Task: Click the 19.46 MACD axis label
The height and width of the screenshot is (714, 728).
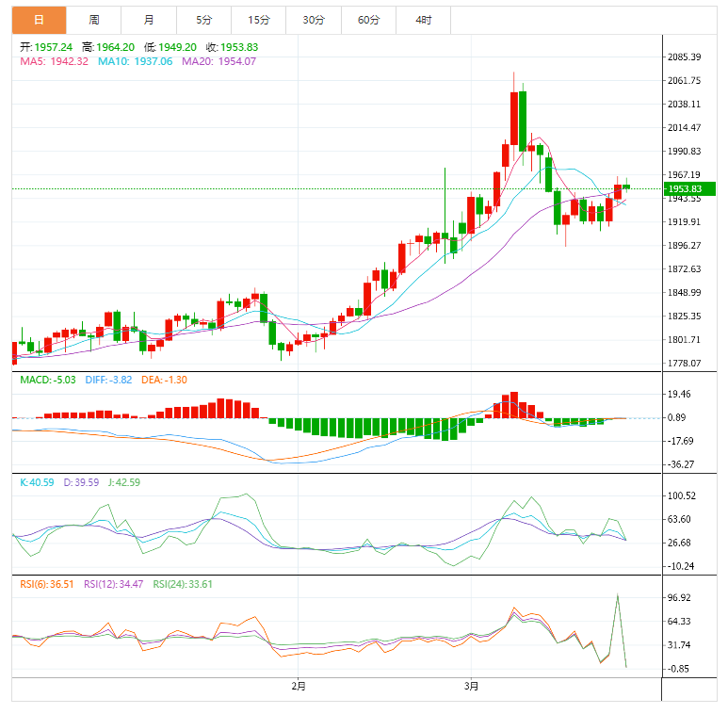Action: [x=679, y=394]
